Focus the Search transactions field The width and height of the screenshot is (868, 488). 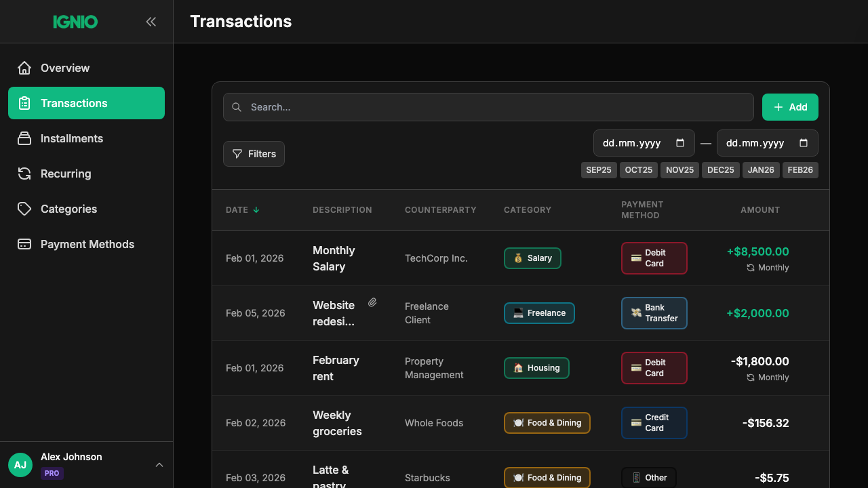(488, 107)
